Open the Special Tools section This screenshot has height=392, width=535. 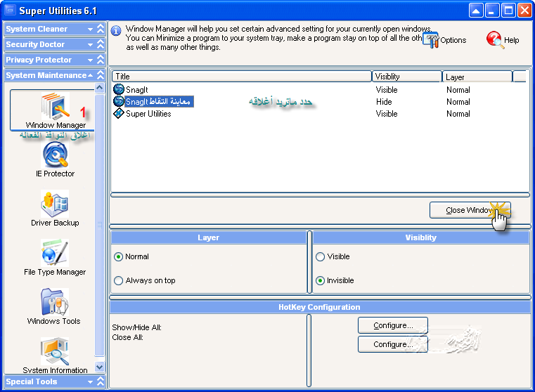pyautogui.click(x=55, y=381)
